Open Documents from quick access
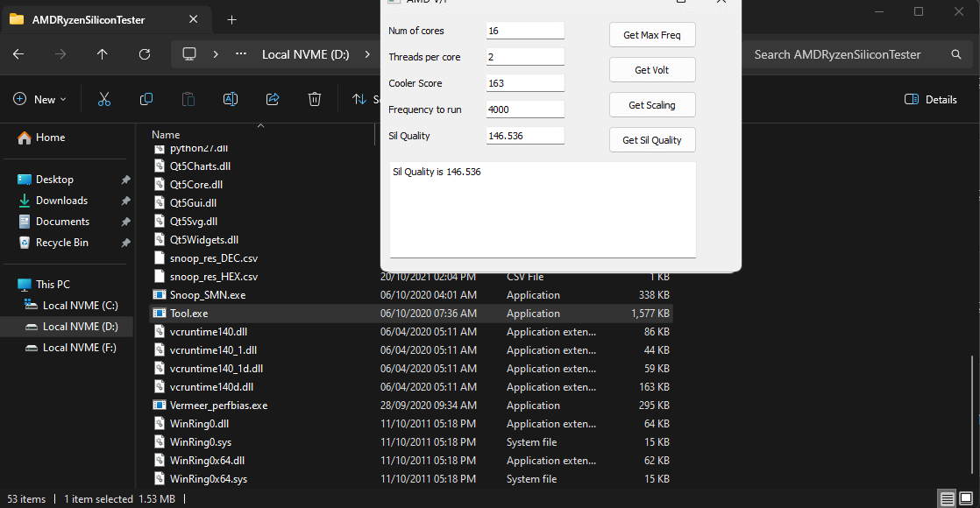980x508 pixels. [62, 222]
